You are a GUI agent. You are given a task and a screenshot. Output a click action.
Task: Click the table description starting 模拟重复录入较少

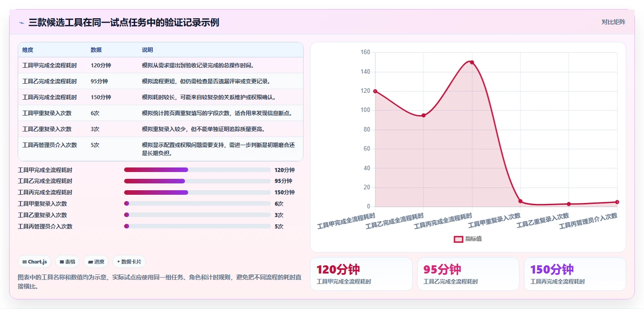(204, 129)
